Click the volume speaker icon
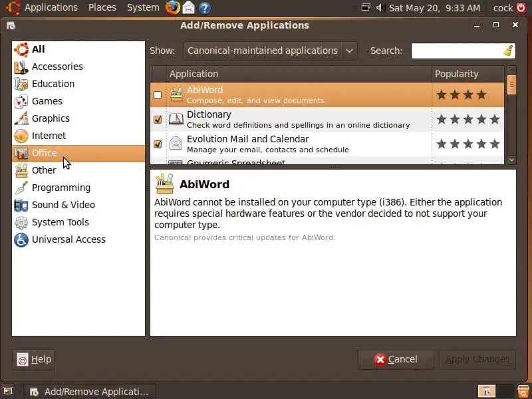Viewport: 532px width, 399px height. 380,7
